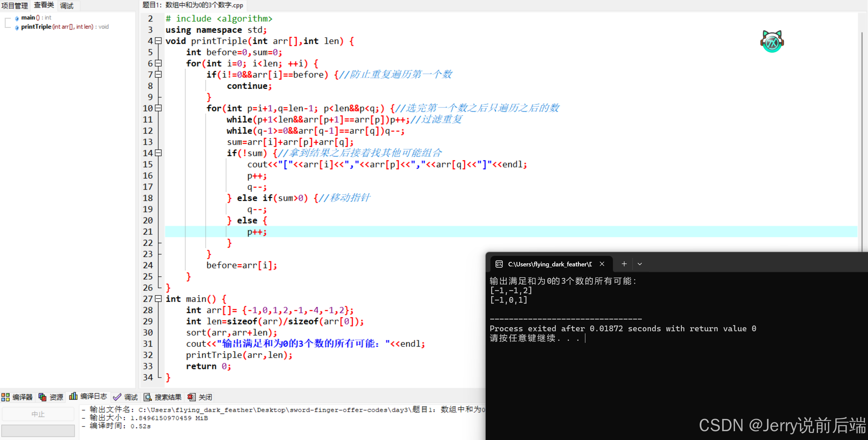Click the editor vertical scrollbar
The width and height of the screenshot is (868, 440).
862,136
